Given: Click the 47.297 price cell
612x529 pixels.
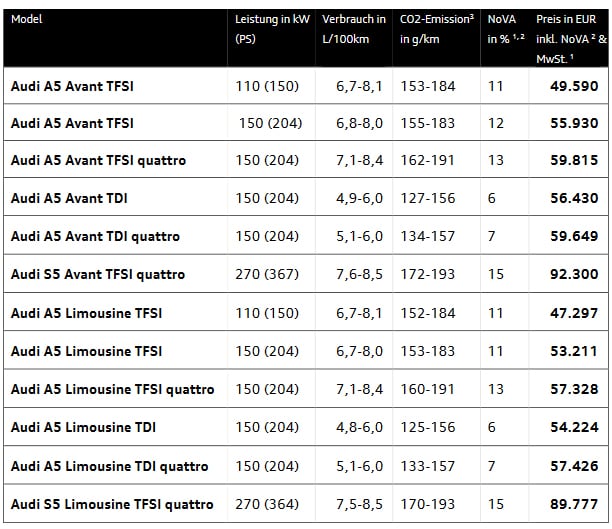Looking at the screenshot, I should pyautogui.click(x=574, y=314).
